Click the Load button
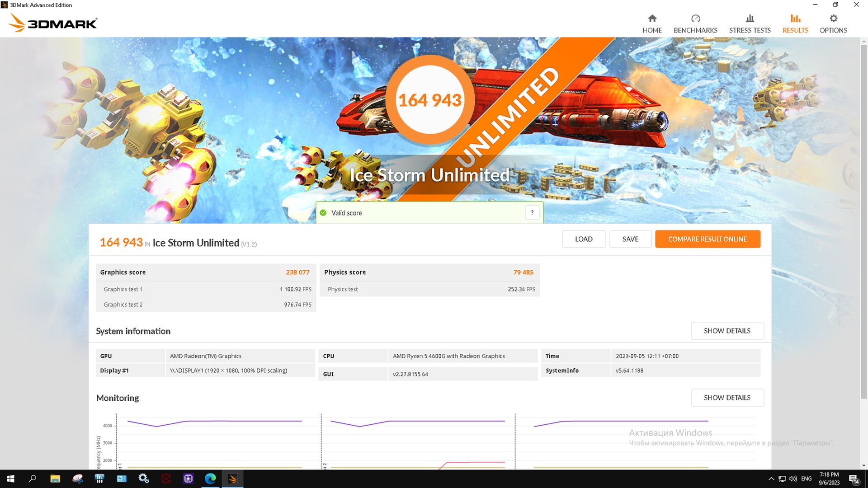Viewport: 868px width, 488px height. (x=584, y=239)
